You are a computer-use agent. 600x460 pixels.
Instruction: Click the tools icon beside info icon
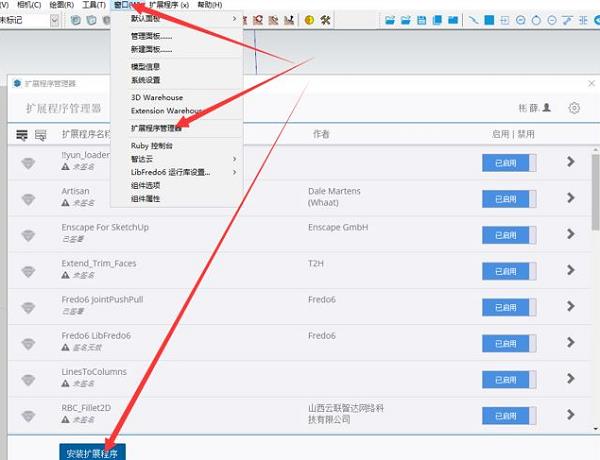[325, 21]
